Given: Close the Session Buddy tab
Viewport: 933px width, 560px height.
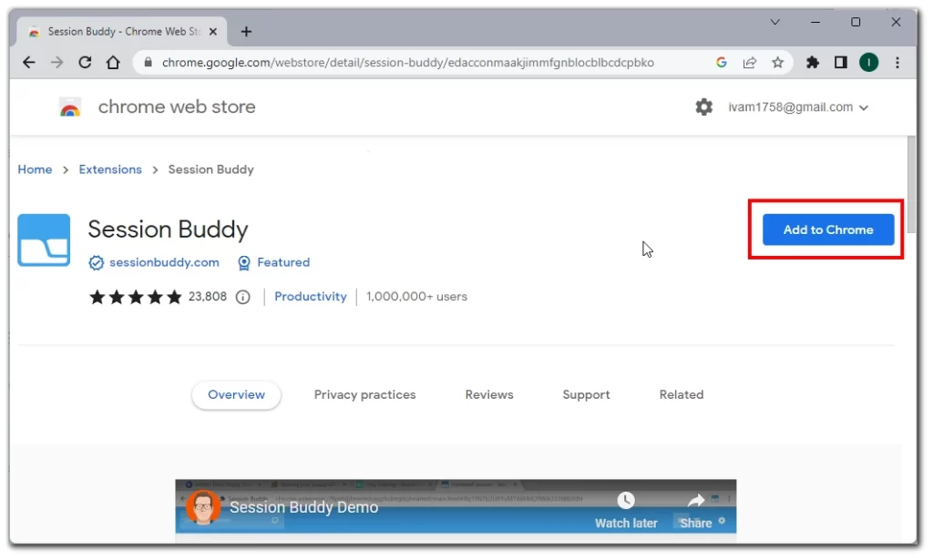Looking at the screenshot, I should point(213,32).
